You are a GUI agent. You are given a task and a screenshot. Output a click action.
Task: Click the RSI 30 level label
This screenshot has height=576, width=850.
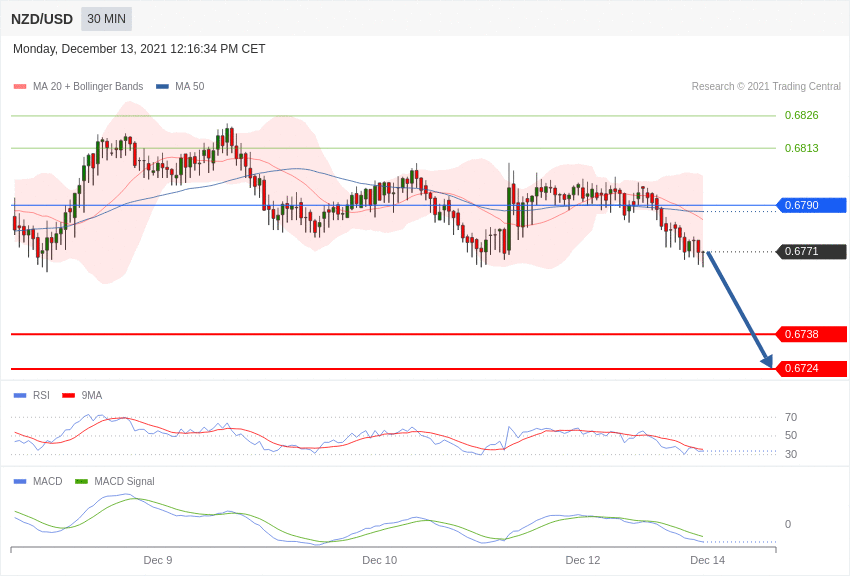point(791,454)
